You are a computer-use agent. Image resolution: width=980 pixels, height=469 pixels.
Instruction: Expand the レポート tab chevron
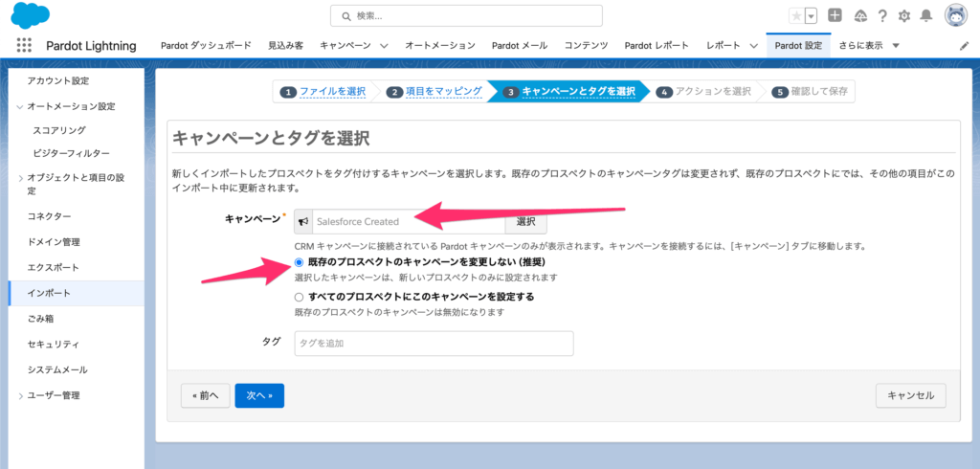(753, 46)
